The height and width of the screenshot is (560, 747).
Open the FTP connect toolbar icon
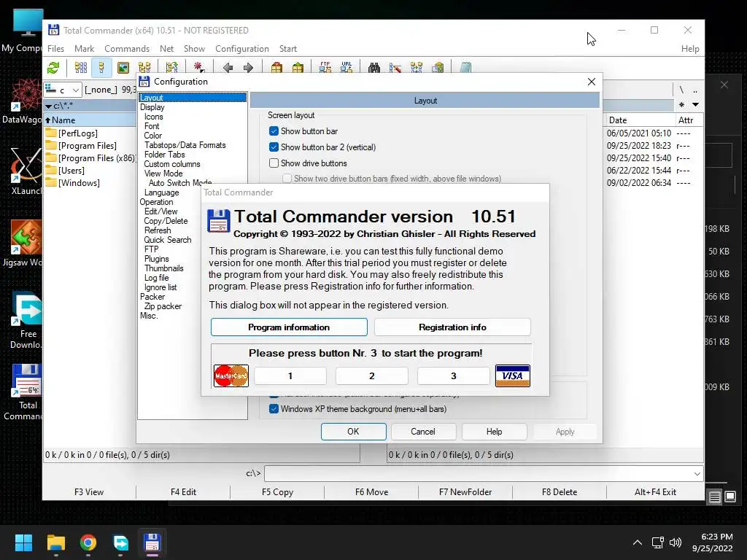325,68
